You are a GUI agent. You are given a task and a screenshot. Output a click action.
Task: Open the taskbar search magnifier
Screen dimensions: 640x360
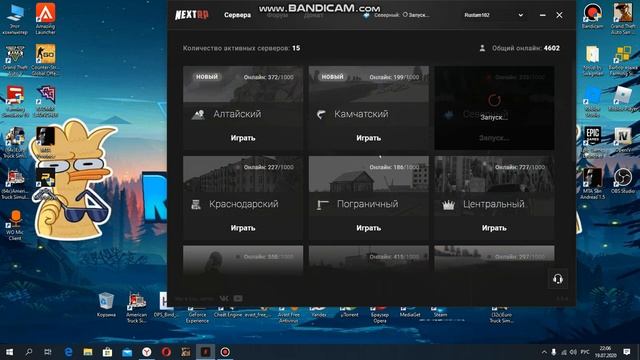tap(29, 352)
